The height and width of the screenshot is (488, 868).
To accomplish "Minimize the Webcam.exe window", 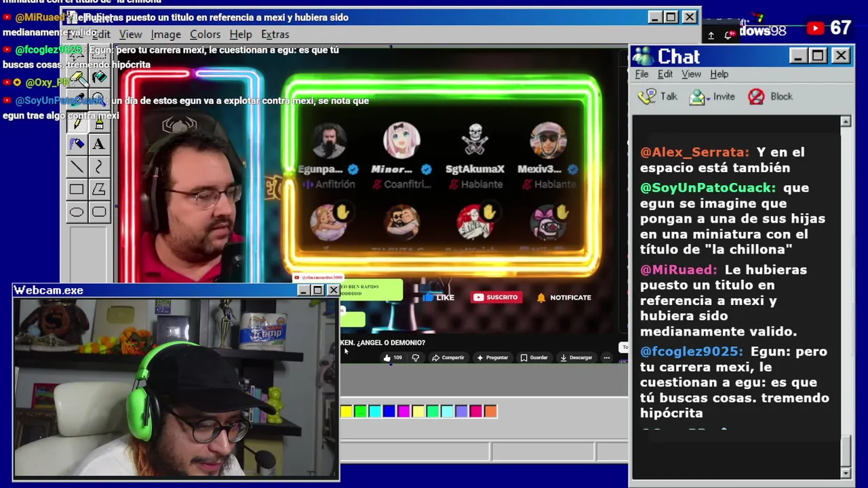I will (303, 291).
